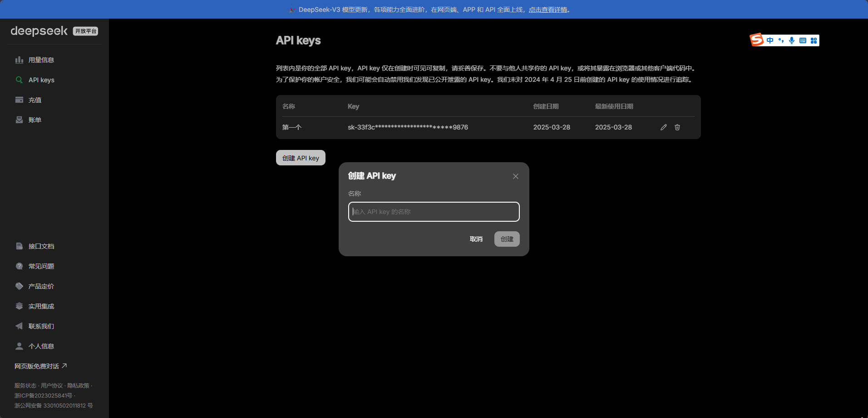
Task: Open 浙ICP备2023025841号 record link
Action: coord(43,396)
